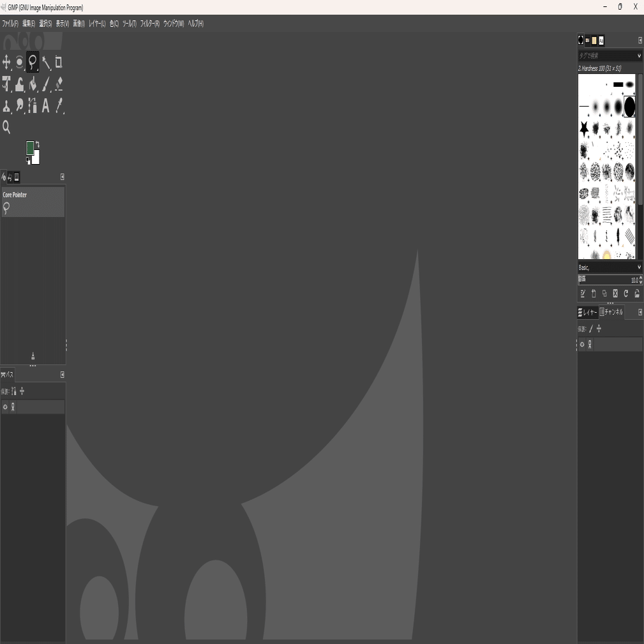Select the Paths tool
The width and height of the screenshot is (644, 644).
pyautogui.click(x=33, y=106)
